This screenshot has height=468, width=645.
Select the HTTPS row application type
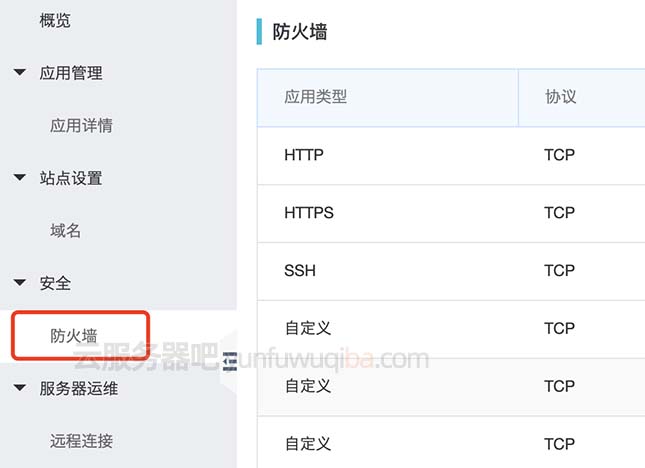(309, 213)
